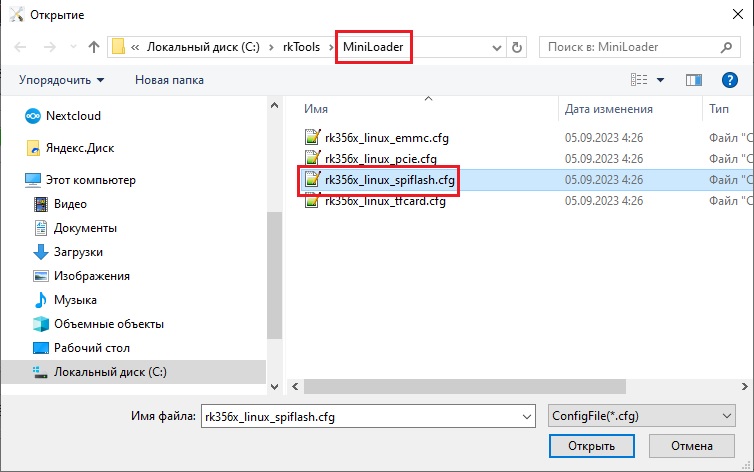754x472 pixels.
Task: Select file rk356x_linux_tfcard.cfg
Action: pyautogui.click(x=385, y=201)
